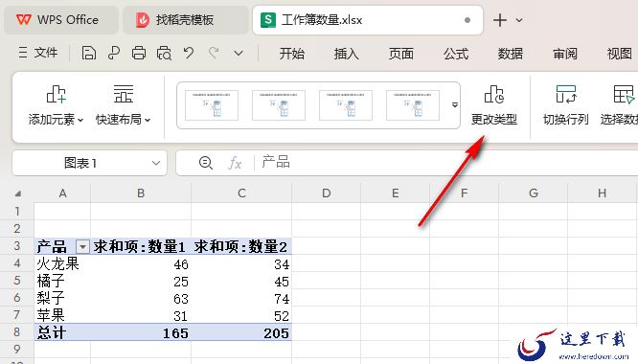Select row 8 header
638x364 pixels.
16,331
